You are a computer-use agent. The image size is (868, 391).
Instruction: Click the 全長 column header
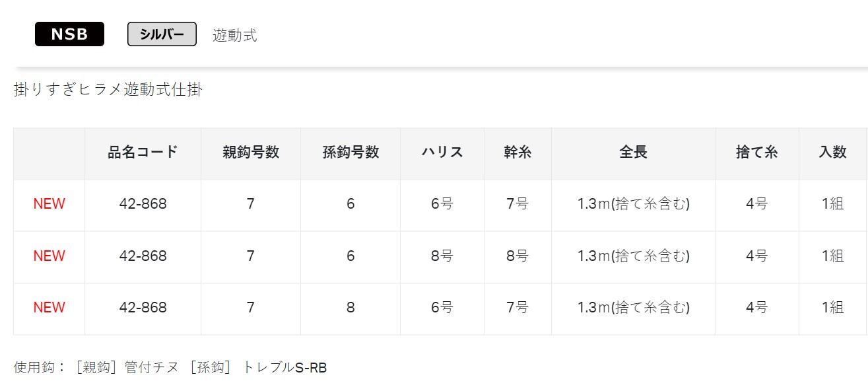(633, 153)
